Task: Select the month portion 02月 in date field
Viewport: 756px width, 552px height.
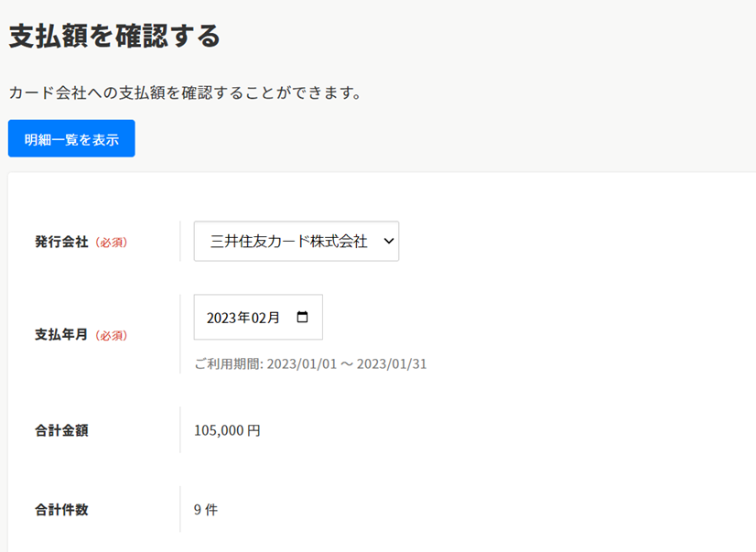Action: coord(267,319)
